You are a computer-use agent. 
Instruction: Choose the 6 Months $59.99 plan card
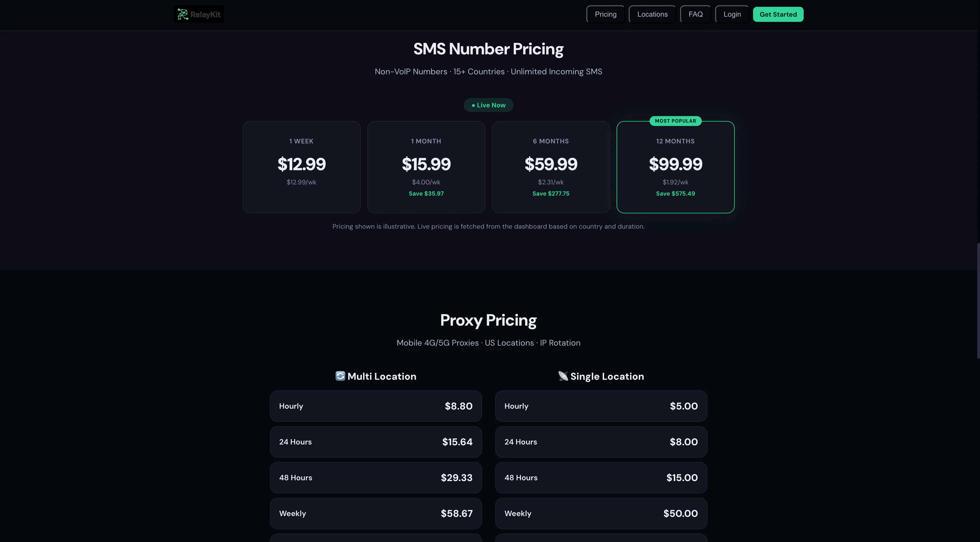click(x=551, y=167)
